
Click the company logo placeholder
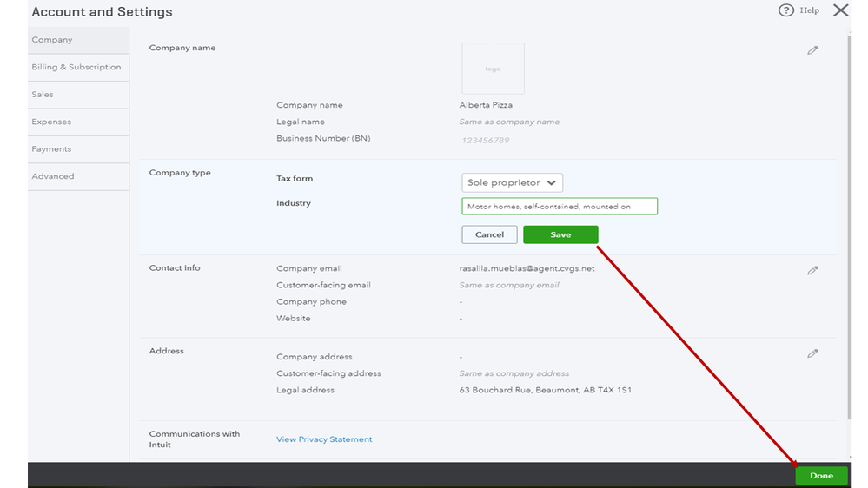(x=493, y=69)
